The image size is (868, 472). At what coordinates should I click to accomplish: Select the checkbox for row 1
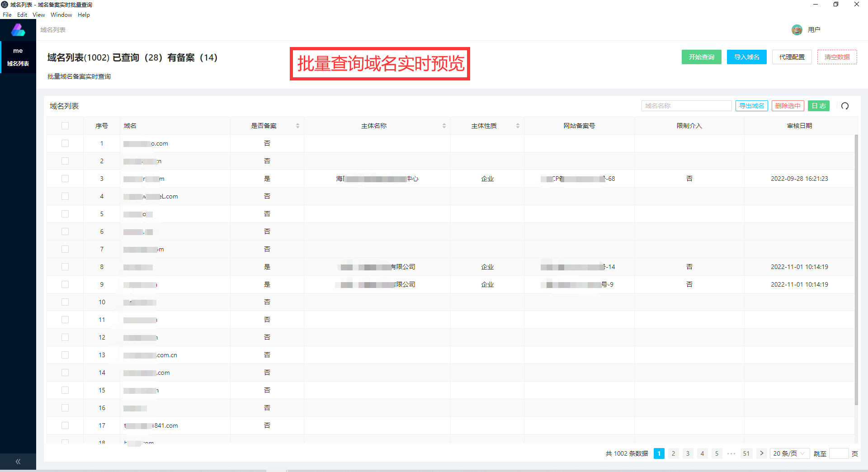[65, 143]
